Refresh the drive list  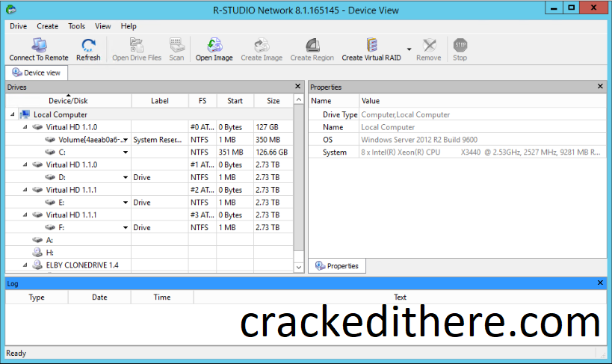point(88,49)
